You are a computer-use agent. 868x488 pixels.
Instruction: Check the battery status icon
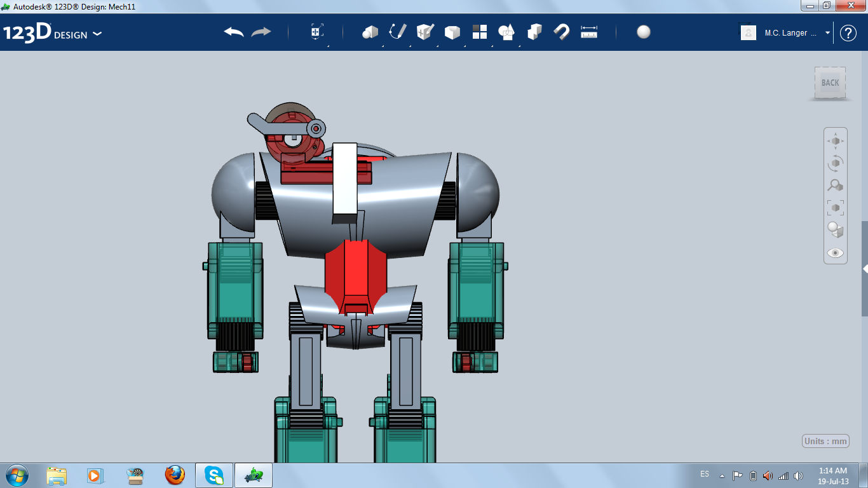(753, 475)
